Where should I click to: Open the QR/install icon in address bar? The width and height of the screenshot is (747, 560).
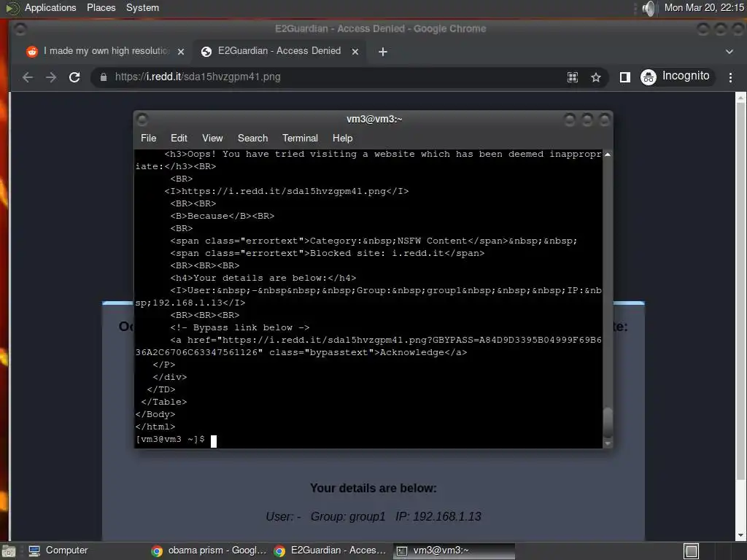[x=573, y=77]
